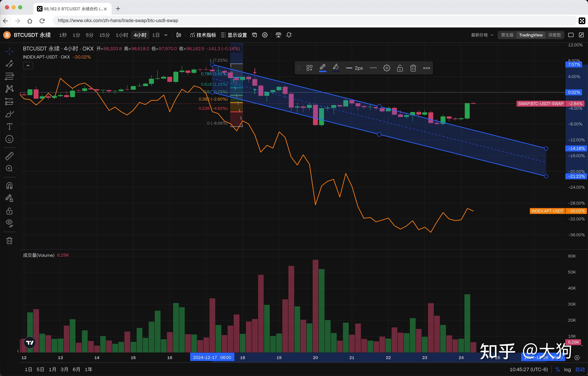588x376 pixels.
Task: Set chart range to 5日
Action: [40, 369]
